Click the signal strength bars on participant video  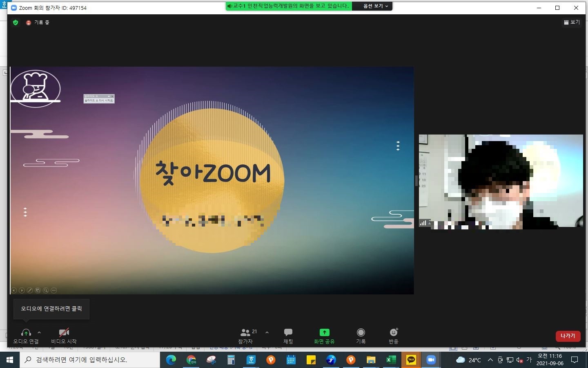[x=423, y=223]
